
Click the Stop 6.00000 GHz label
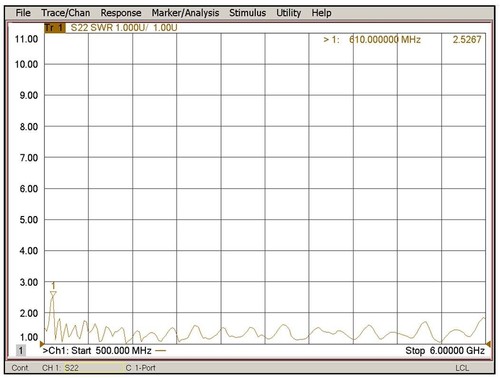coord(445,350)
